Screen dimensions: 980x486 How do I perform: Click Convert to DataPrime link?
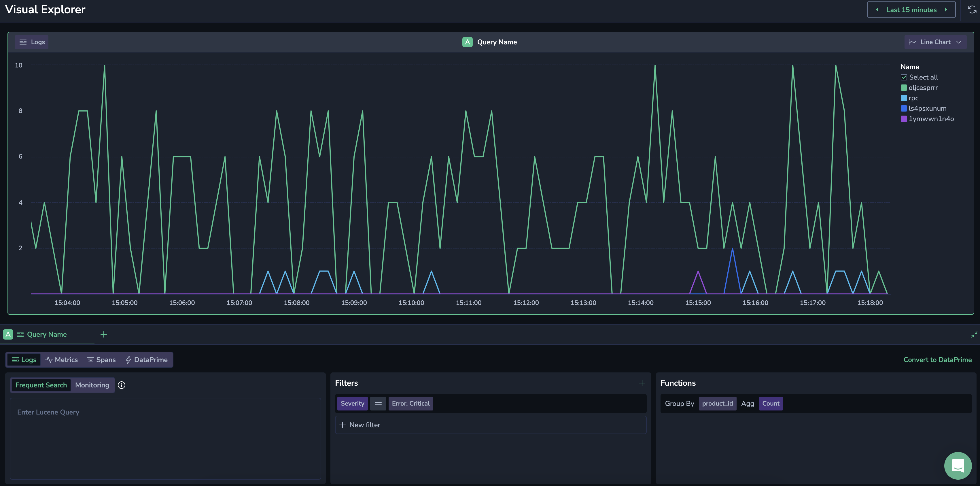point(937,360)
